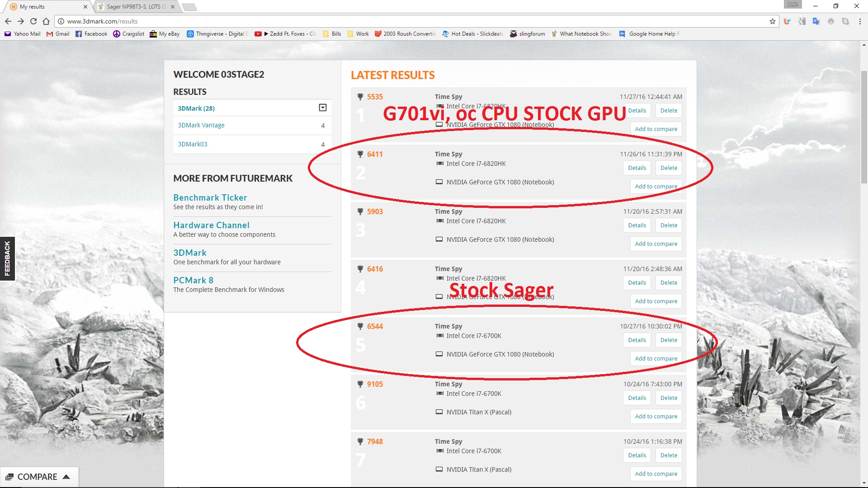Open the FEEDBACK side tab

7,258
